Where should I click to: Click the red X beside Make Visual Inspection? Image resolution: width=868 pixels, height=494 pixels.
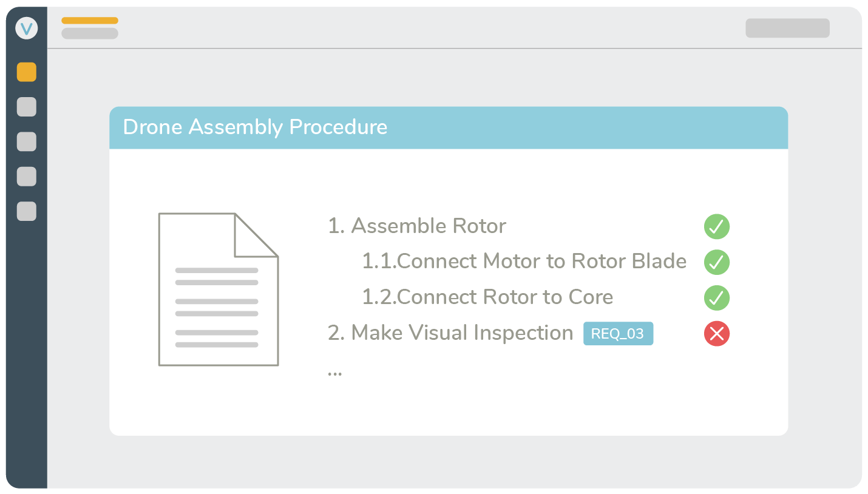tap(717, 334)
